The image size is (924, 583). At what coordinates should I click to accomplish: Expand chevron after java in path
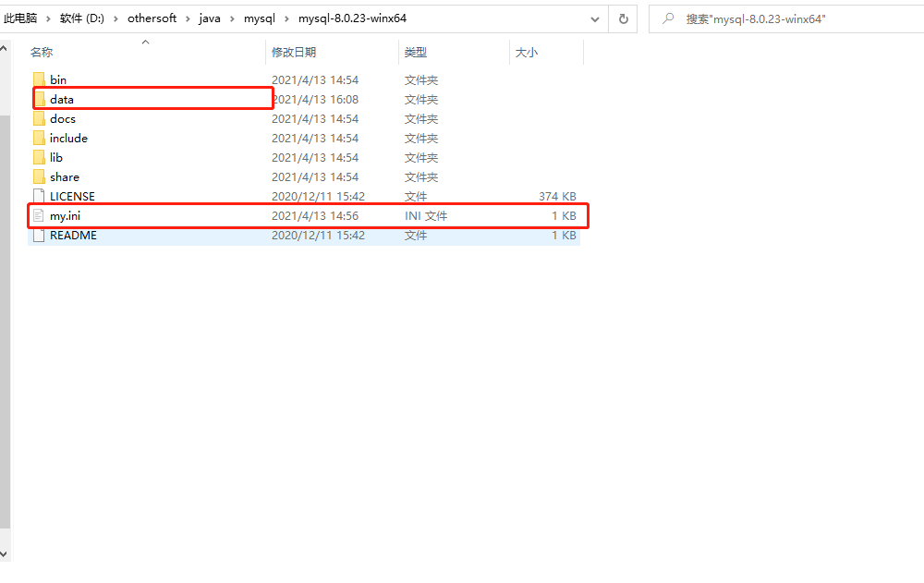[x=232, y=18]
